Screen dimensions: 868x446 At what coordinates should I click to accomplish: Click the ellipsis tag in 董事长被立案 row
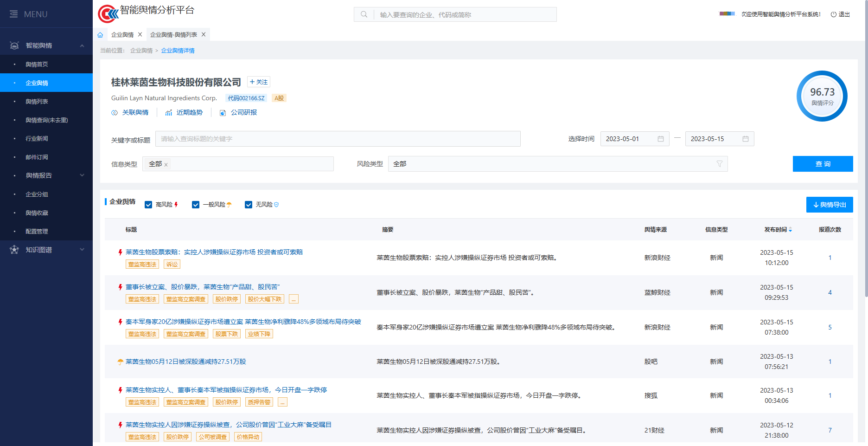(x=294, y=299)
